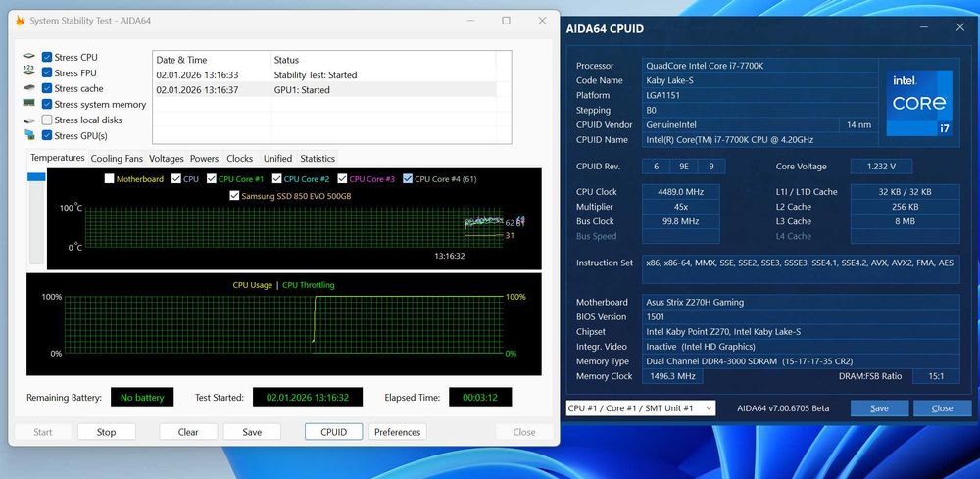Click Save in System Stability Test window
This screenshot has height=479, width=980.
[252, 432]
